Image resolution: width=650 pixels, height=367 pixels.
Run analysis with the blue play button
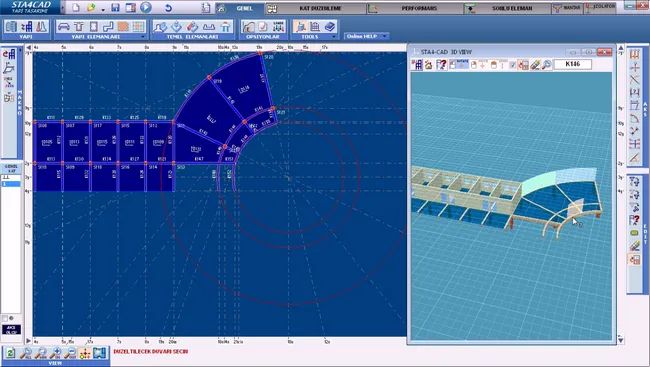point(146,7)
